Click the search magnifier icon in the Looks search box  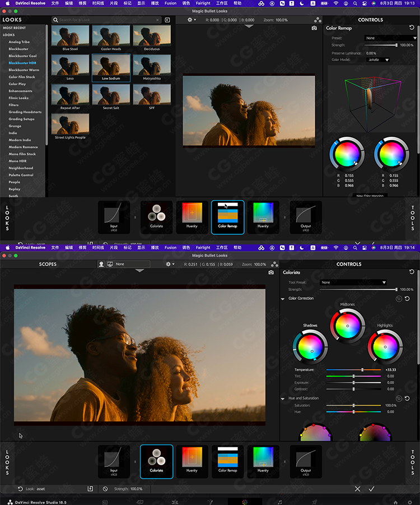[x=55, y=20]
